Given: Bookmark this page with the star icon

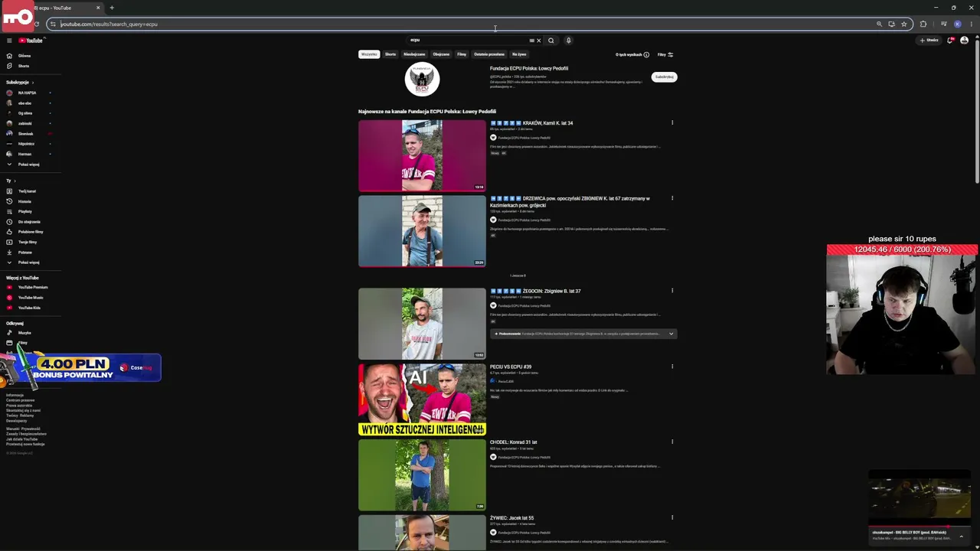Looking at the screenshot, I should [903, 24].
